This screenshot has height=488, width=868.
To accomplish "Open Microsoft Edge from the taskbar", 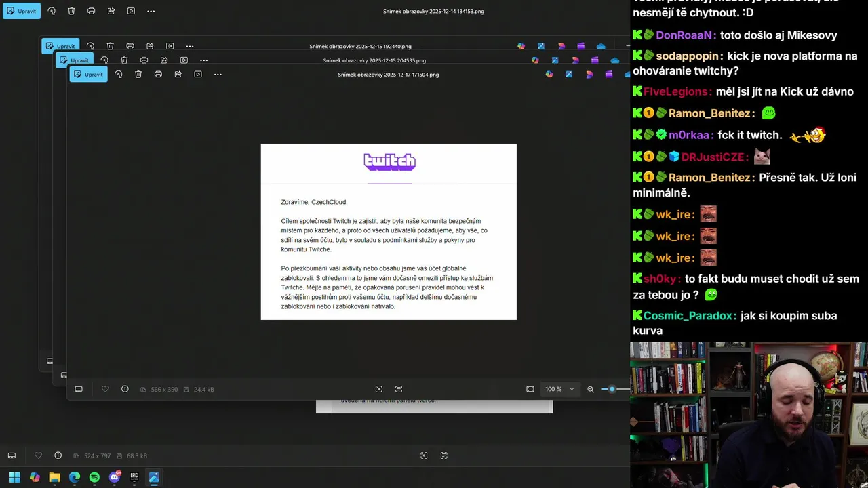I will point(75,477).
